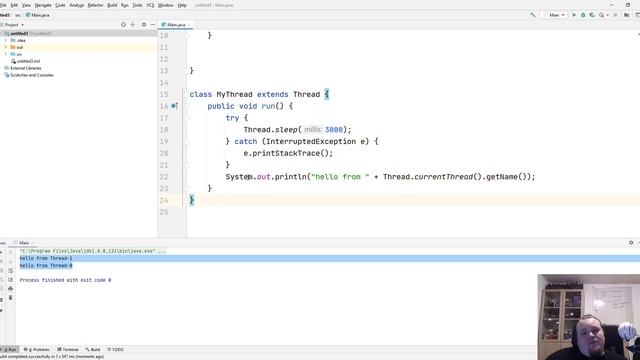Open the Tools menu
This screenshot has height=360, width=640.
pyautogui.click(x=138, y=5)
